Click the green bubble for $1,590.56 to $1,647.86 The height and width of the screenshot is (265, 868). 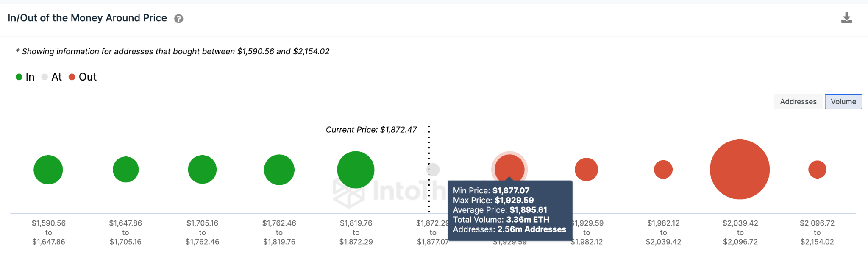48,170
